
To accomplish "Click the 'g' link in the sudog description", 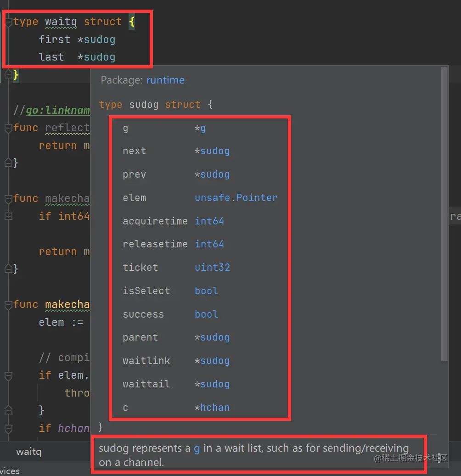I will [197, 448].
